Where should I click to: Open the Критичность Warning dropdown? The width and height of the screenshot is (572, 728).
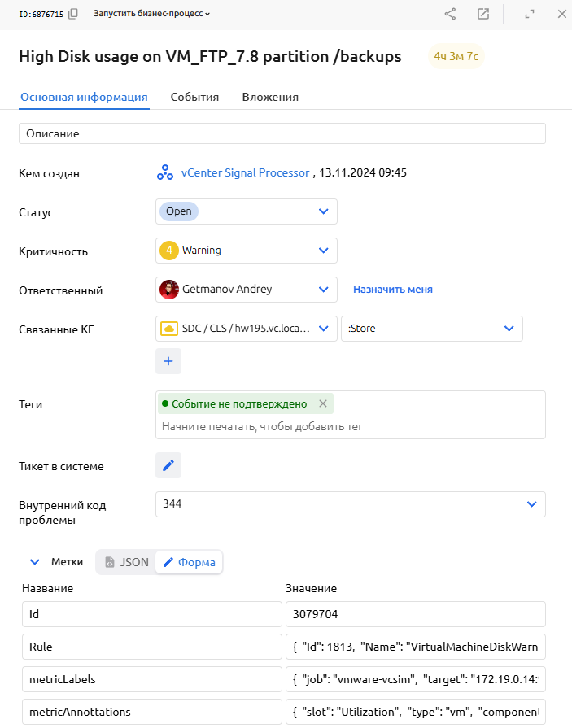tap(323, 251)
